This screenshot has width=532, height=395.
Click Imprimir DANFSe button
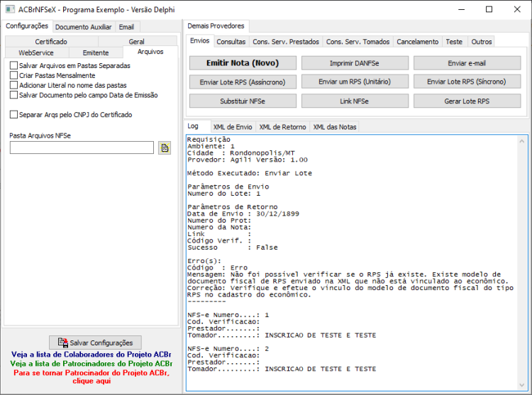[x=355, y=63]
